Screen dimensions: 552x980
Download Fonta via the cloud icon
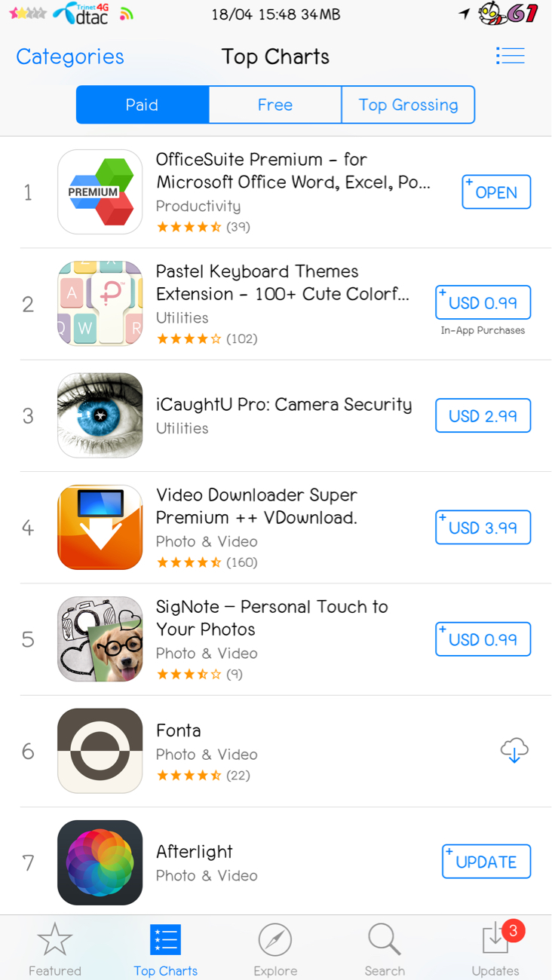(514, 751)
